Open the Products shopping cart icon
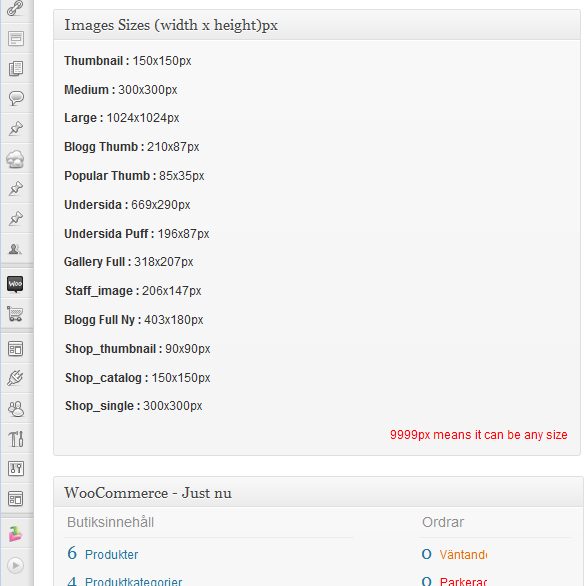This screenshot has width=588, height=586. [15, 314]
